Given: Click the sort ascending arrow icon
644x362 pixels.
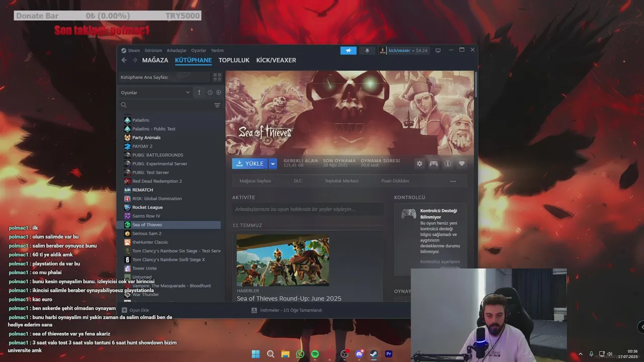Looking at the screenshot, I should 199,93.
